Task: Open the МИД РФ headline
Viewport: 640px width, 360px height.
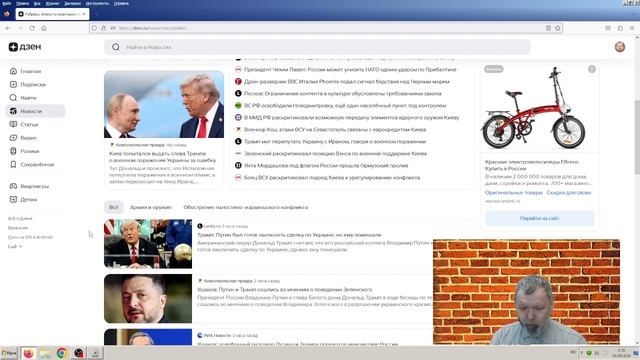Action: click(x=351, y=118)
